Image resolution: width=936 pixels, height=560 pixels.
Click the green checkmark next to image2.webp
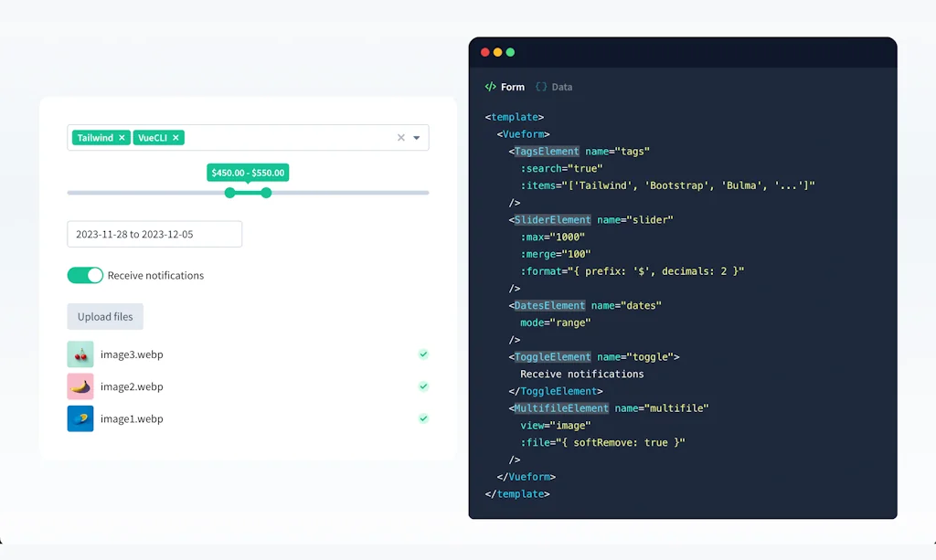(423, 386)
